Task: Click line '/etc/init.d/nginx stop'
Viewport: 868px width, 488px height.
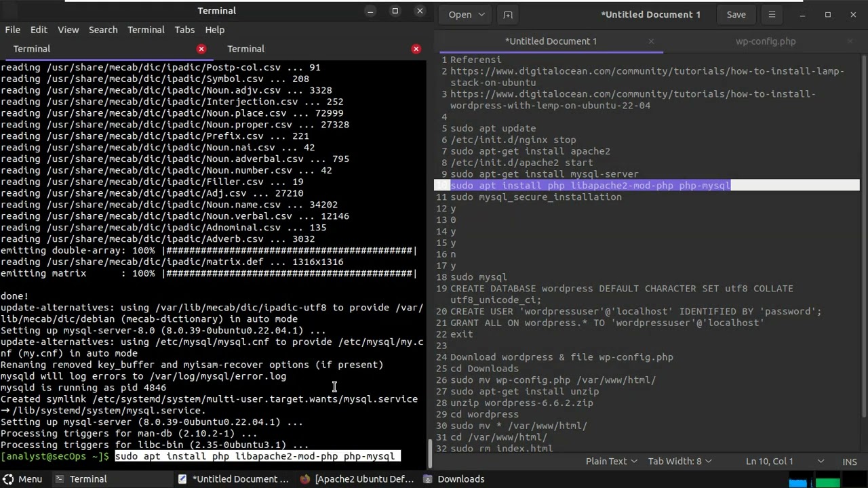Action: 513,140
